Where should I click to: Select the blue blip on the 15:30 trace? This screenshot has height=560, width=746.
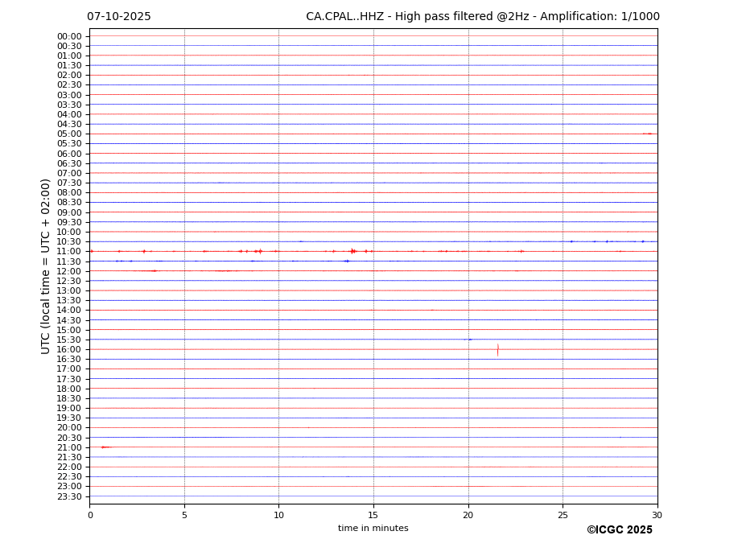(468, 340)
